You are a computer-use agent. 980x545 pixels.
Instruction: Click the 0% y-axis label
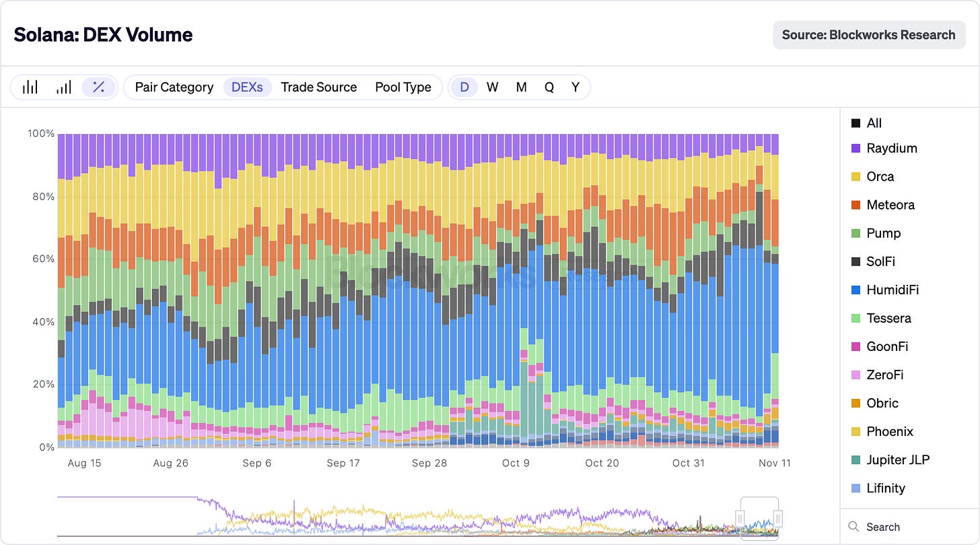tap(46, 447)
